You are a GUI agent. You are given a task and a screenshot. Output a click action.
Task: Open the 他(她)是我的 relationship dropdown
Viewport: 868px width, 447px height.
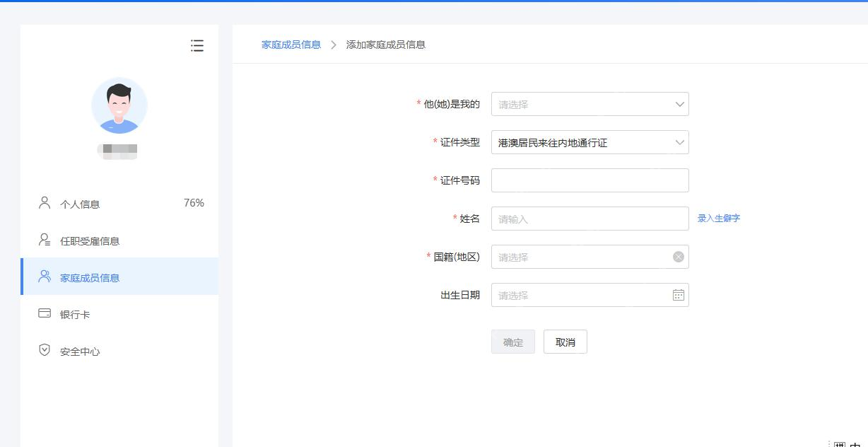tap(590, 104)
